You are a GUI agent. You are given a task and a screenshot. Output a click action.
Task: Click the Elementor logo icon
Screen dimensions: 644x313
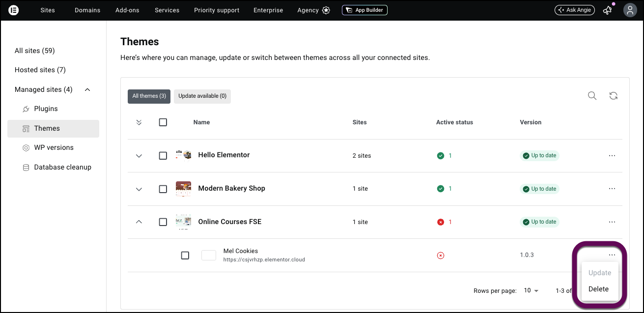tap(14, 10)
